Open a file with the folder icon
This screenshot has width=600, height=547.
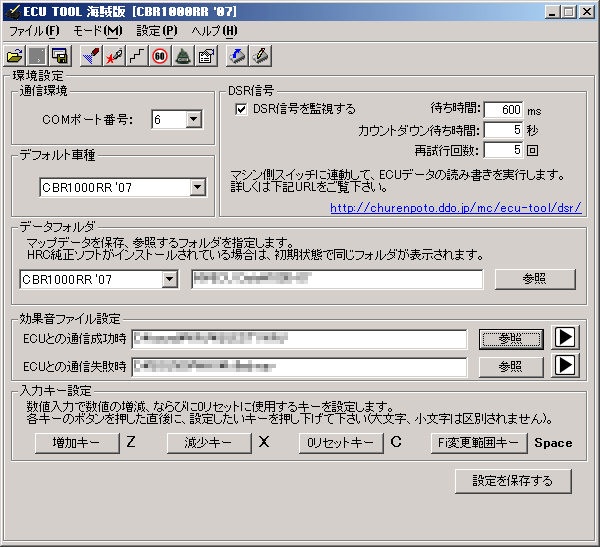pos(15,56)
